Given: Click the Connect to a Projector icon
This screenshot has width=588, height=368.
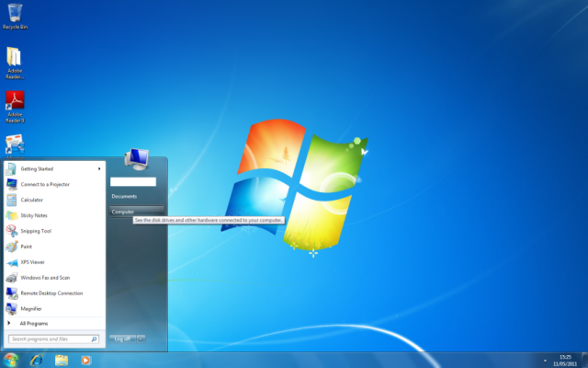Looking at the screenshot, I should pos(11,184).
